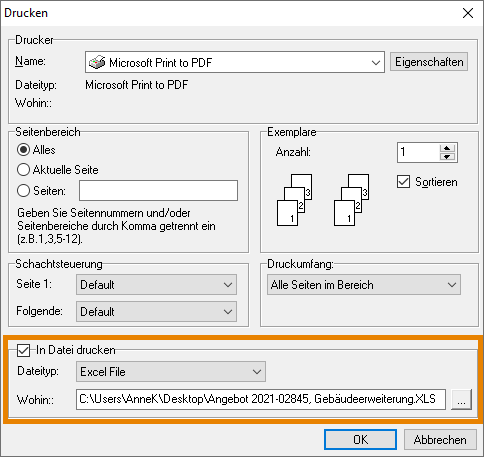Expand the Seite 1 tray dropdown
The width and height of the screenshot is (484, 457).
tap(156, 285)
